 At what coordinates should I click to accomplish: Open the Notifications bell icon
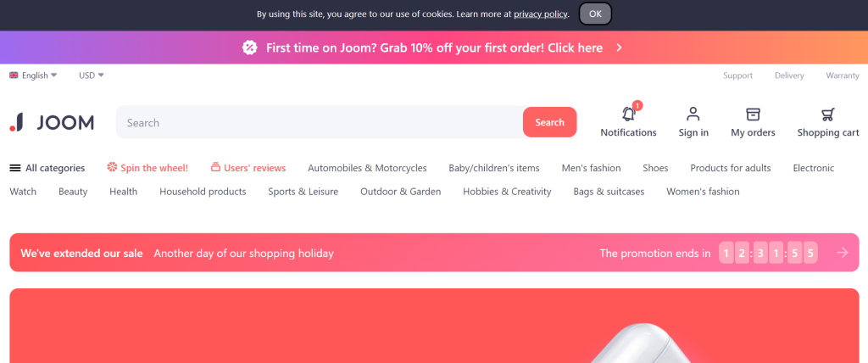coord(628,114)
